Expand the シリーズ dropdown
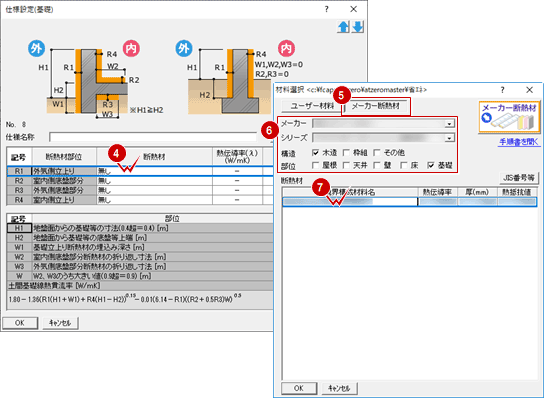The image size is (544, 398). (x=450, y=138)
